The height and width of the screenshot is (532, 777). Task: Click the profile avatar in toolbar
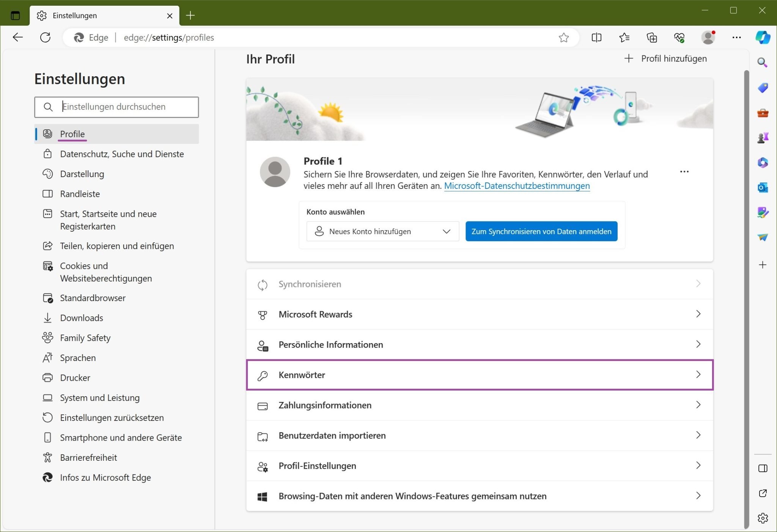(x=708, y=38)
